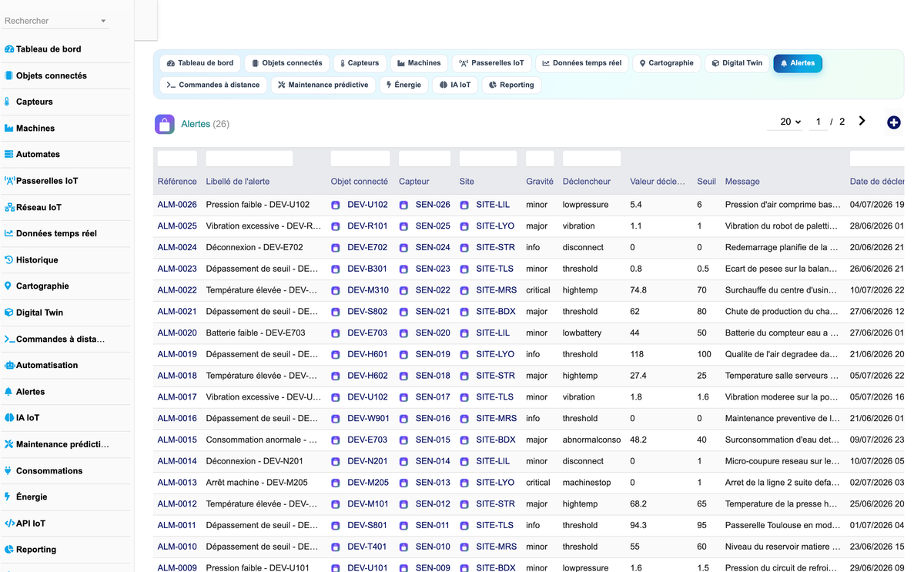Open alert ALM-0026 reference link
924x572 pixels.
tap(177, 205)
